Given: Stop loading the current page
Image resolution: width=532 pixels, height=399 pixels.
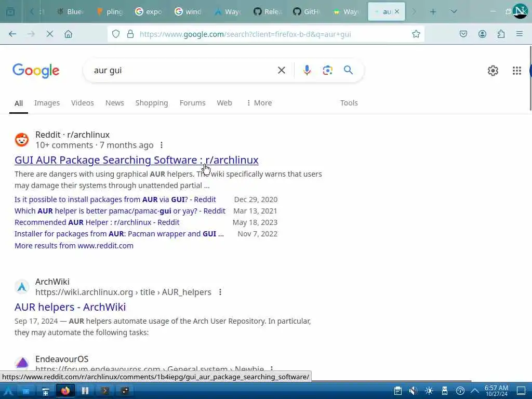Looking at the screenshot, I should point(49,34).
